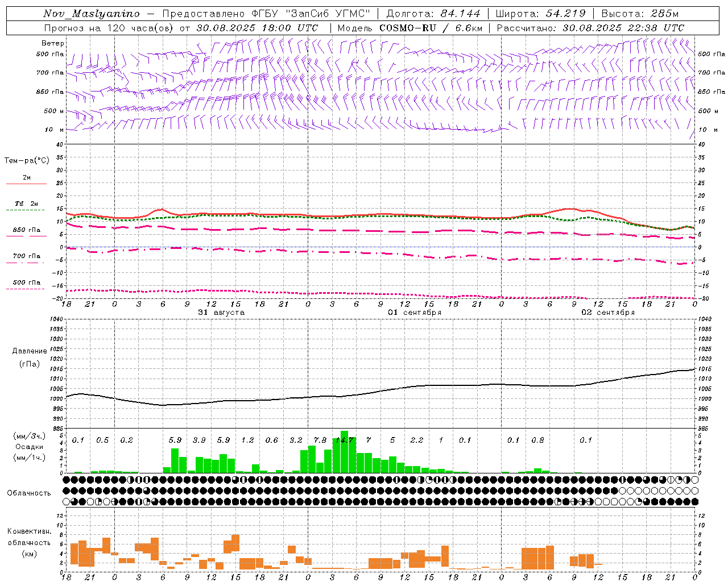Viewport: 728px width, 582px height.
Task: Click the precipitation value 1.2
Action: 247,440
